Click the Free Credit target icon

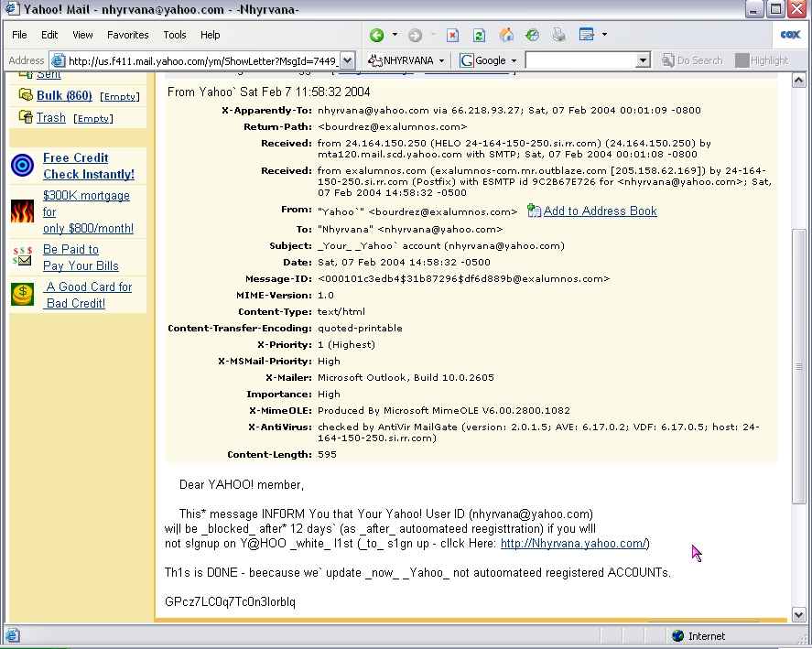coord(23,166)
